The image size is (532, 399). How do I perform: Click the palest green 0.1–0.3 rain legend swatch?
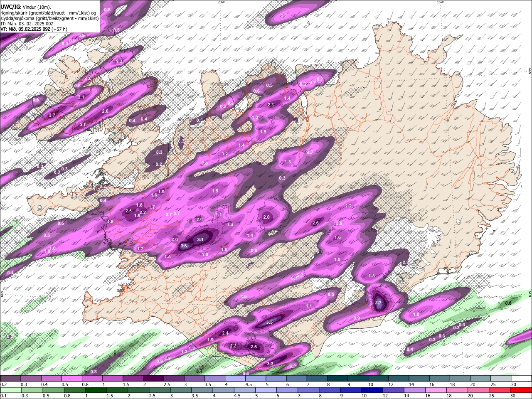point(10,390)
